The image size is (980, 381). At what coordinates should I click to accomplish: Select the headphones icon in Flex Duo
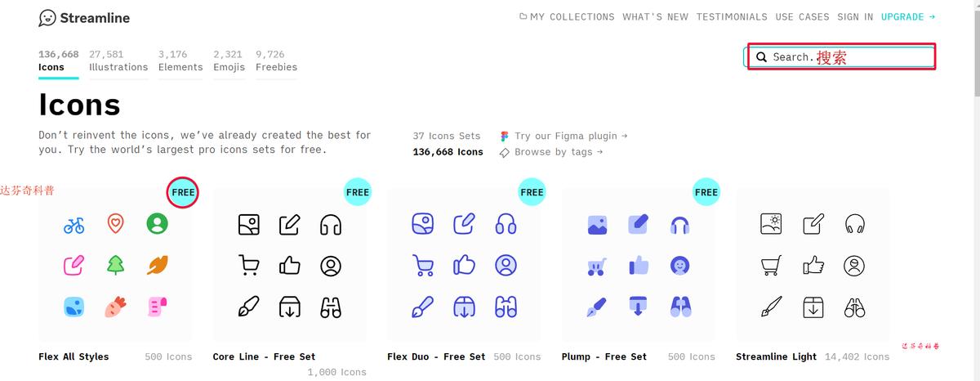(506, 224)
